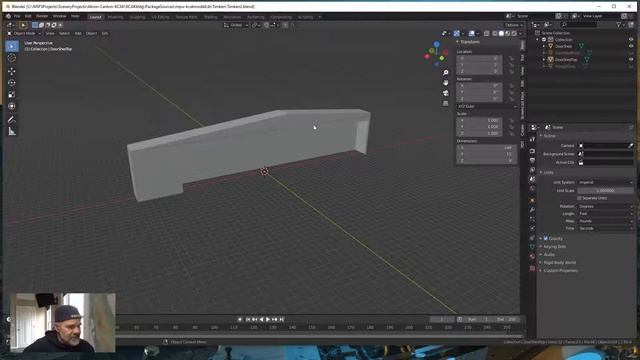Select the Measure tool in left toolbar
Screen dimensions: 640x360
(11, 131)
